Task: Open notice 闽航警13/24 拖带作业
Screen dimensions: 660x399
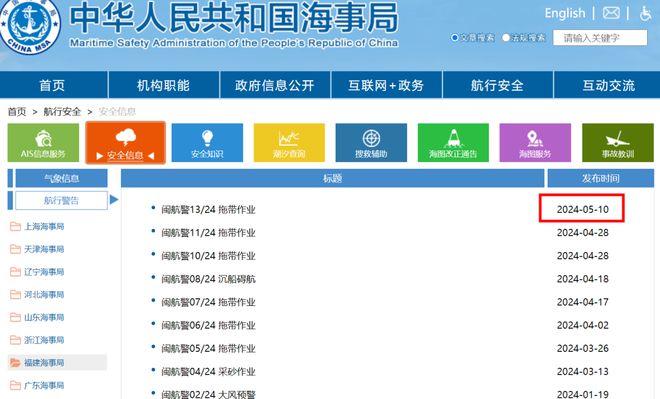Action: [x=208, y=210]
